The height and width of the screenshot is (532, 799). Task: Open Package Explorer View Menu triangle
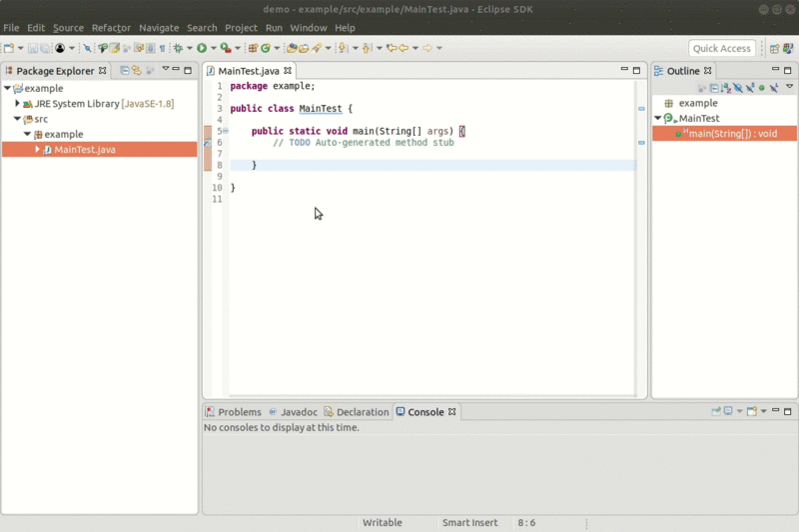(x=165, y=69)
